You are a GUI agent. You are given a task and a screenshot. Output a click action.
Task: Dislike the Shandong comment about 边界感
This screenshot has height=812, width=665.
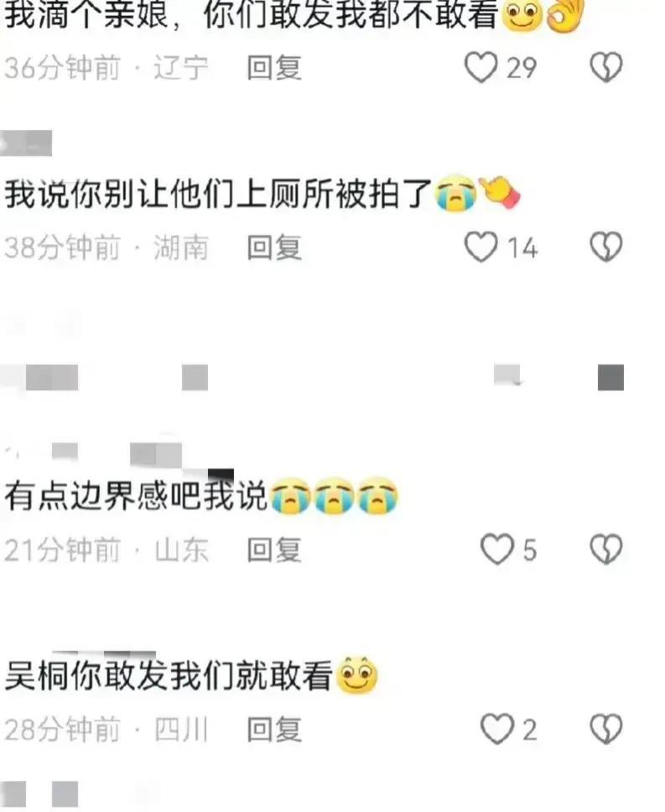click(606, 549)
